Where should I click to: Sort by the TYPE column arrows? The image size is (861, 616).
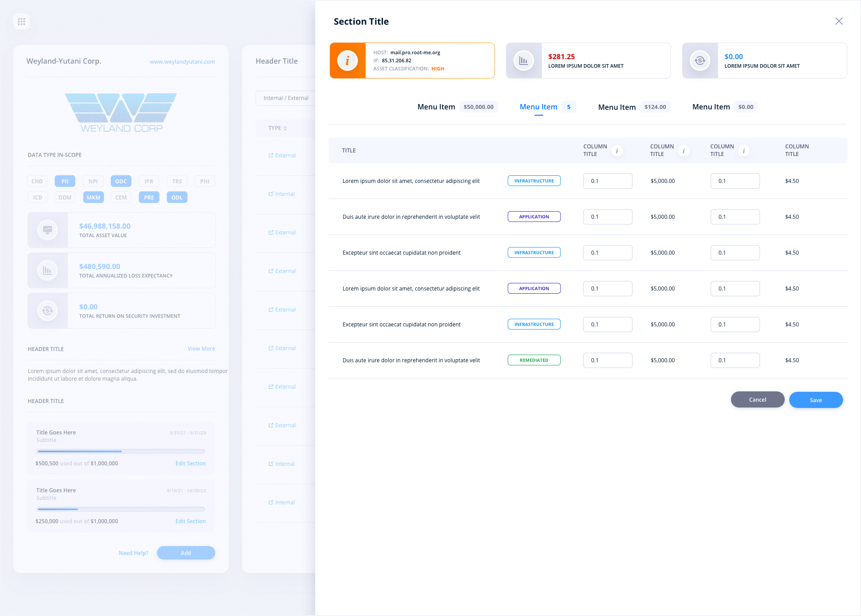285,128
